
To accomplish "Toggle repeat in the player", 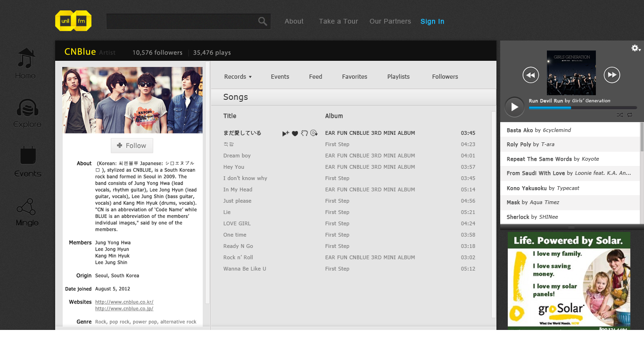I will pos(629,115).
